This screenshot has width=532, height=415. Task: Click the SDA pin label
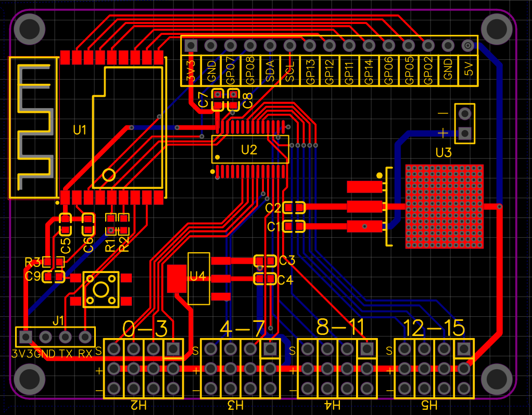270,71
